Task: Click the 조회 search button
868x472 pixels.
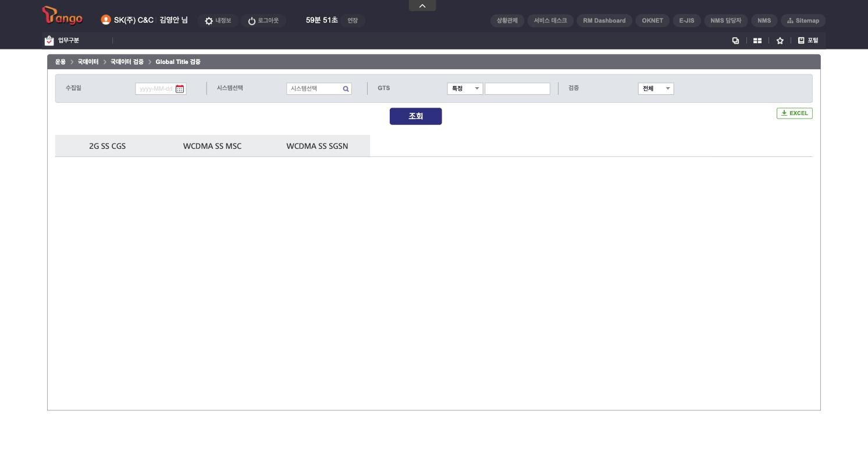Action: (416, 116)
